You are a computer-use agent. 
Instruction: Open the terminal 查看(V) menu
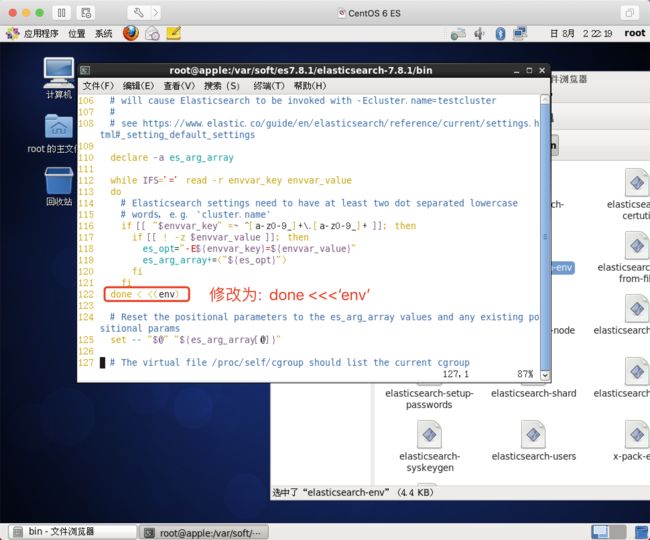(x=179, y=86)
